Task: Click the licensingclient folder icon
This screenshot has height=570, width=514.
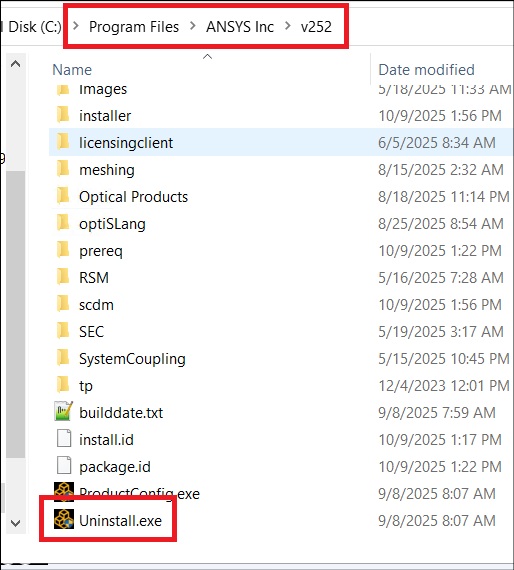Action: pos(63,142)
